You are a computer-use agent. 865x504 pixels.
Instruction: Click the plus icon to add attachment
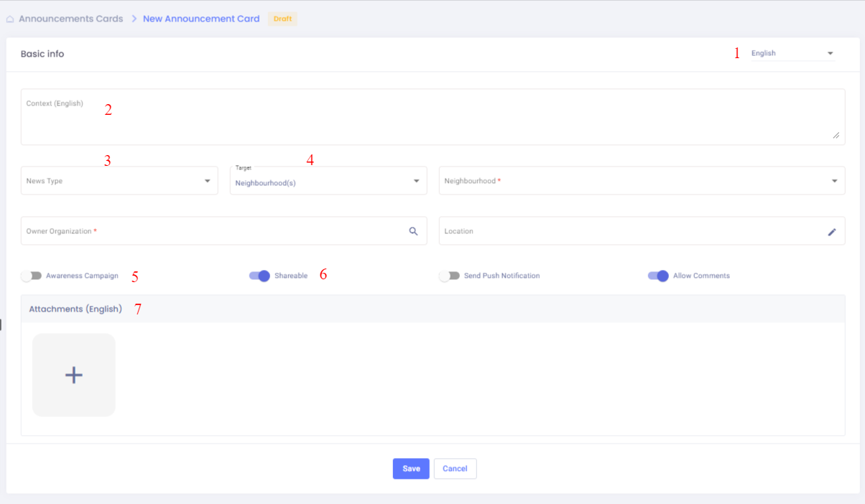click(x=74, y=375)
